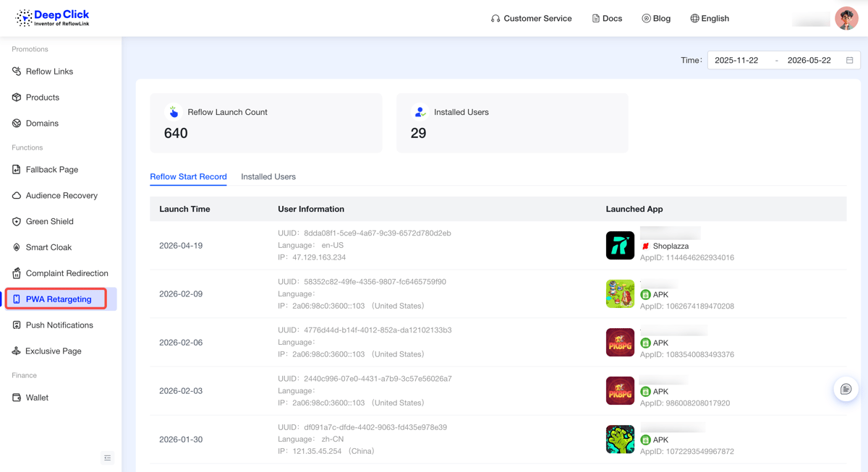Click the Green Shield icon
The height and width of the screenshot is (472, 868).
(x=17, y=222)
